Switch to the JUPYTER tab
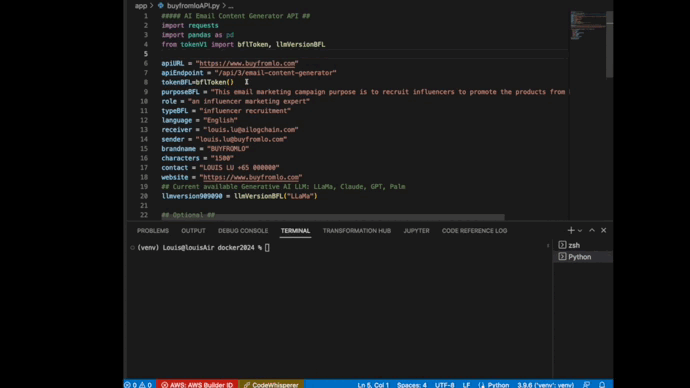The width and height of the screenshot is (690, 388). point(416,231)
